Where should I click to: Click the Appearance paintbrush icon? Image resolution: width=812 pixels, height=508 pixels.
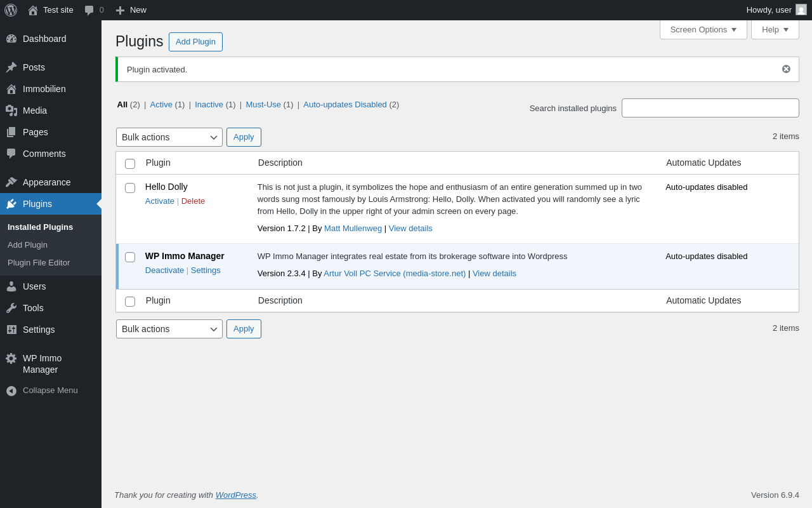point(11,182)
